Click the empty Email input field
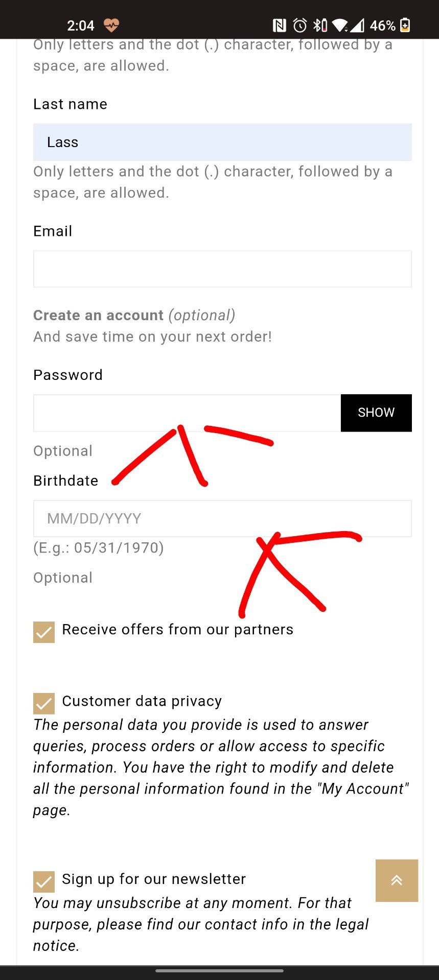Image resolution: width=439 pixels, height=980 pixels. point(222,269)
